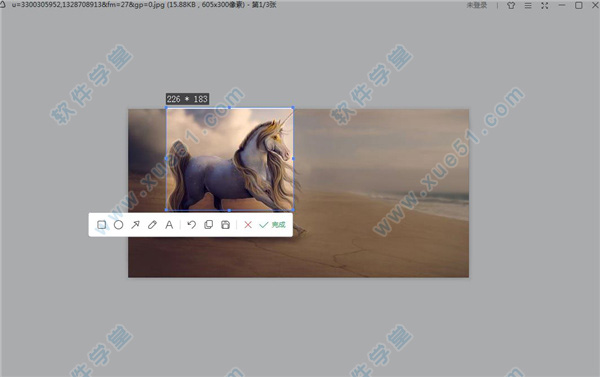
Task: Click the 226 * 183 size label
Action: [x=187, y=99]
